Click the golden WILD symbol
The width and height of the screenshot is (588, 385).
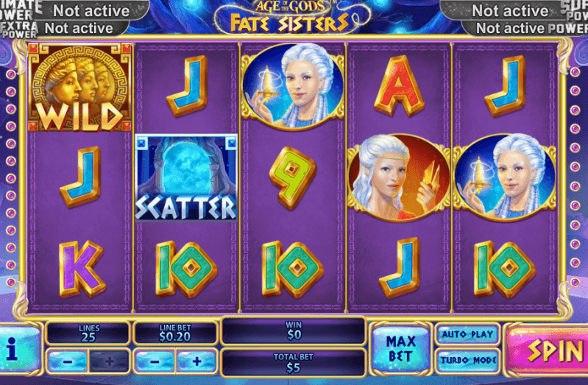(x=80, y=88)
